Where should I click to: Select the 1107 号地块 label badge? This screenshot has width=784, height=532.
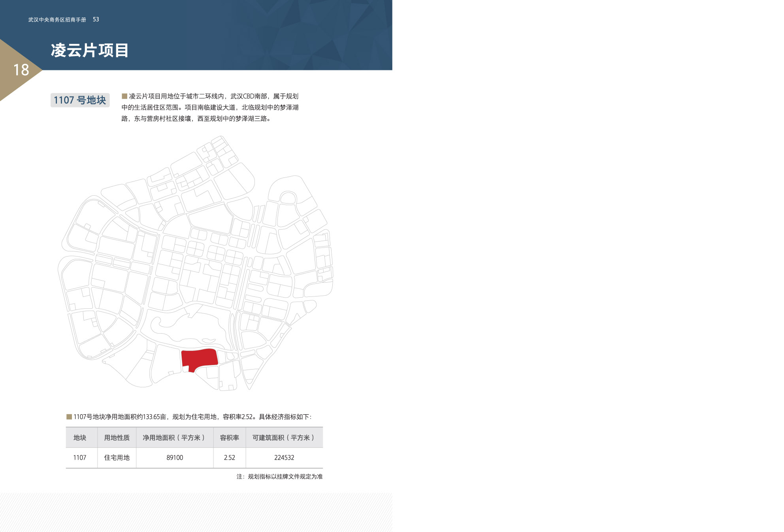[x=80, y=100]
